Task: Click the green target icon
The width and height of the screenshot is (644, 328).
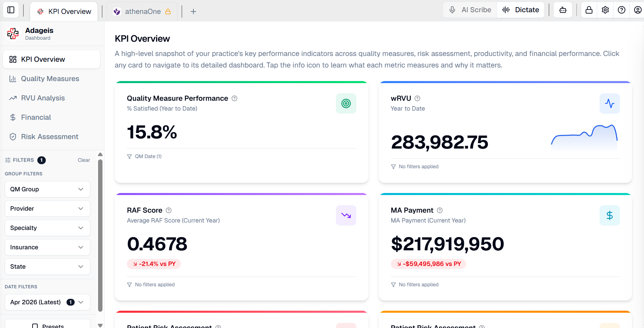Action: pyautogui.click(x=346, y=103)
